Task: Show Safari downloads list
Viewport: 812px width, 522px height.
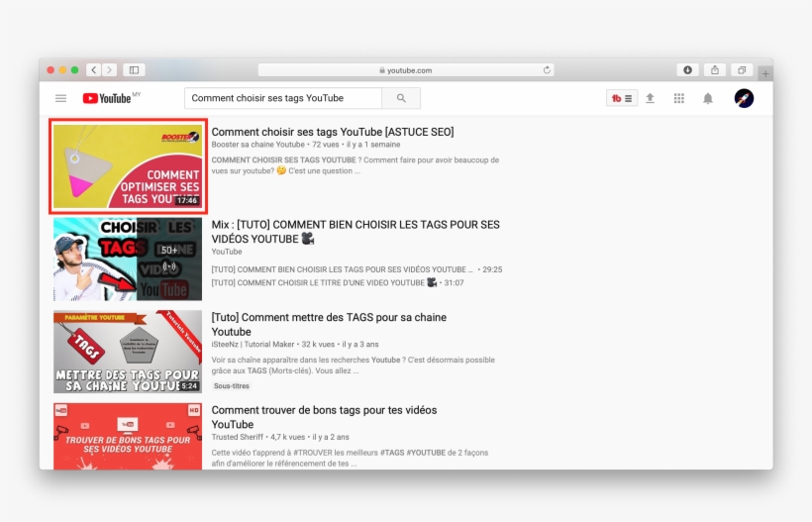Action: click(687, 70)
